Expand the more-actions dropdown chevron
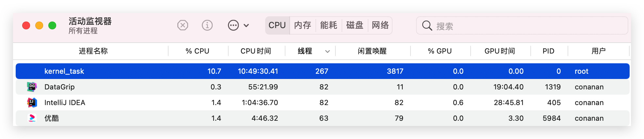644x139 pixels. [x=247, y=25]
